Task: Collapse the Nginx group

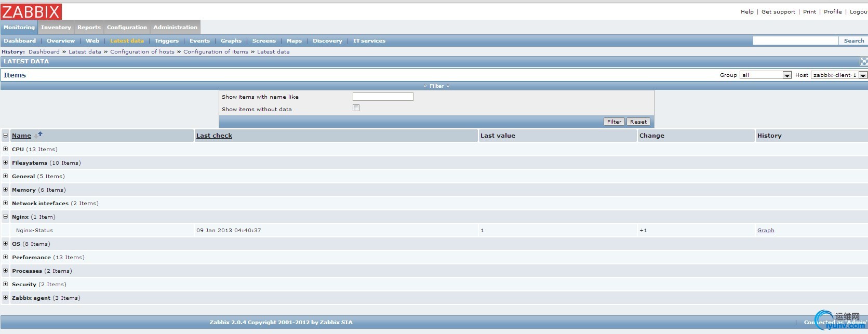Action: tap(5, 216)
